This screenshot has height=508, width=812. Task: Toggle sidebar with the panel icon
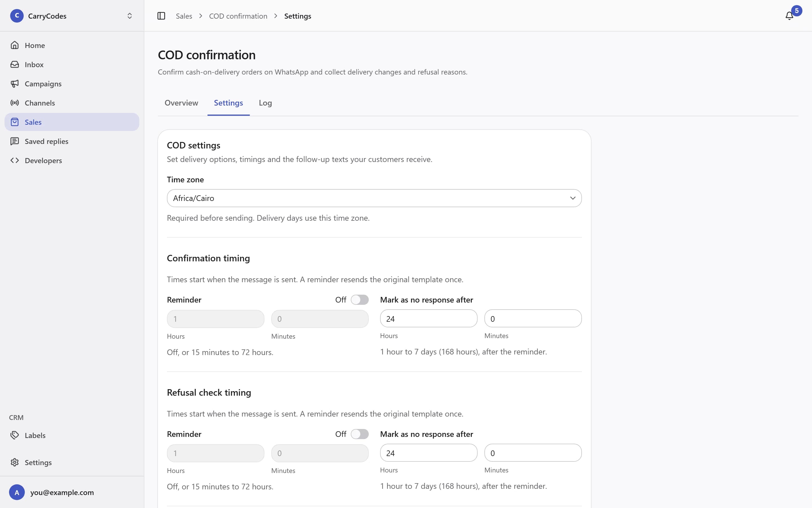pyautogui.click(x=161, y=16)
